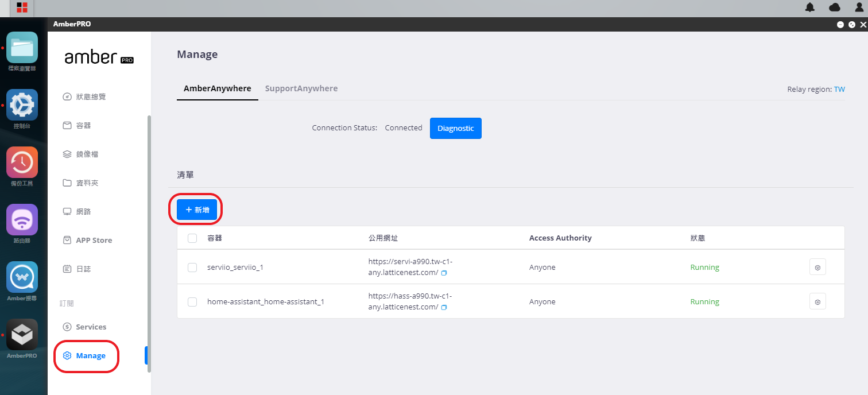This screenshot has width=868, height=395.
Task: Click Anyone access for serviio_serviio_1
Action: click(x=542, y=267)
